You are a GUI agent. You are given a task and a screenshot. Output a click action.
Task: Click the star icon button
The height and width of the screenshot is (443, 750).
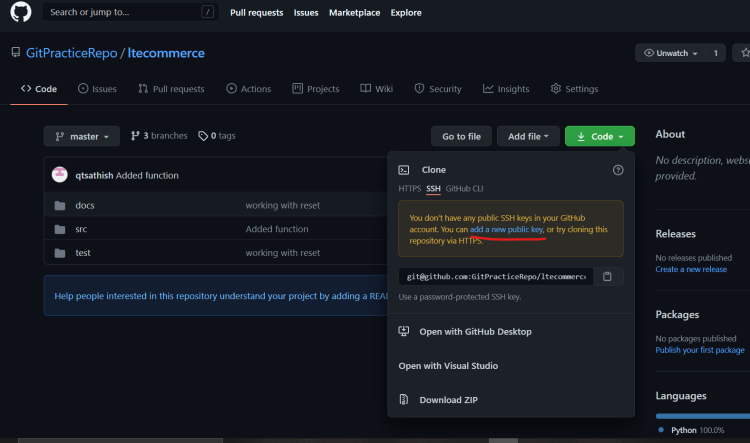pyautogui.click(x=744, y=53)
